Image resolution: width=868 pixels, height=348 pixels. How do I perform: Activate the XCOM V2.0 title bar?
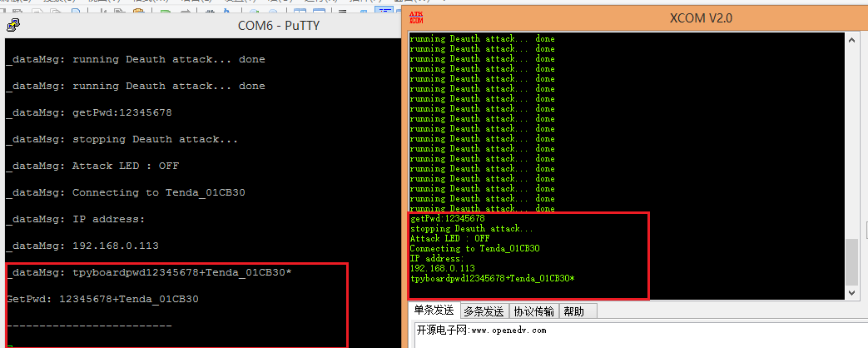701,18
